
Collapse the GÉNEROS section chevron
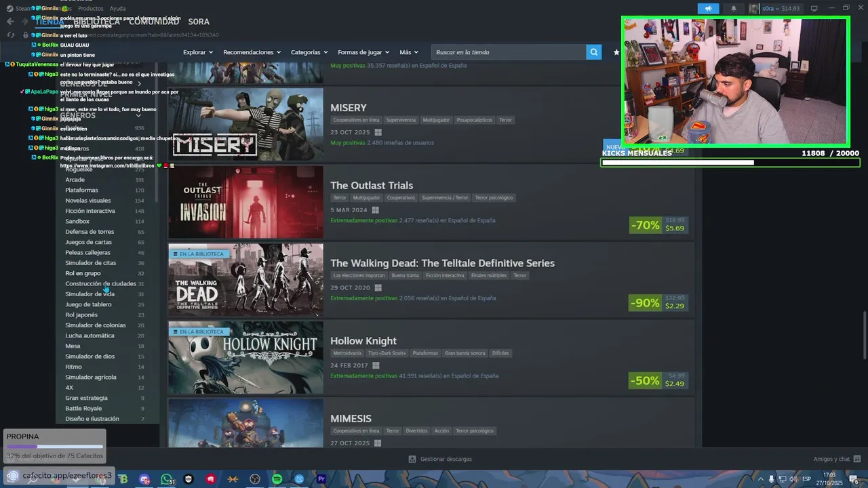point(138,115)
